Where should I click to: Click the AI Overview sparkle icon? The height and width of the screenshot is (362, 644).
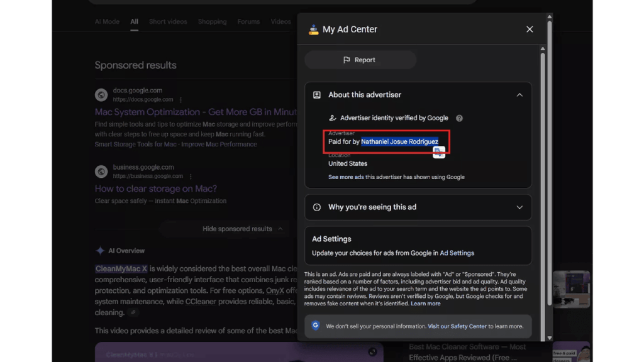tap(100, 250)
